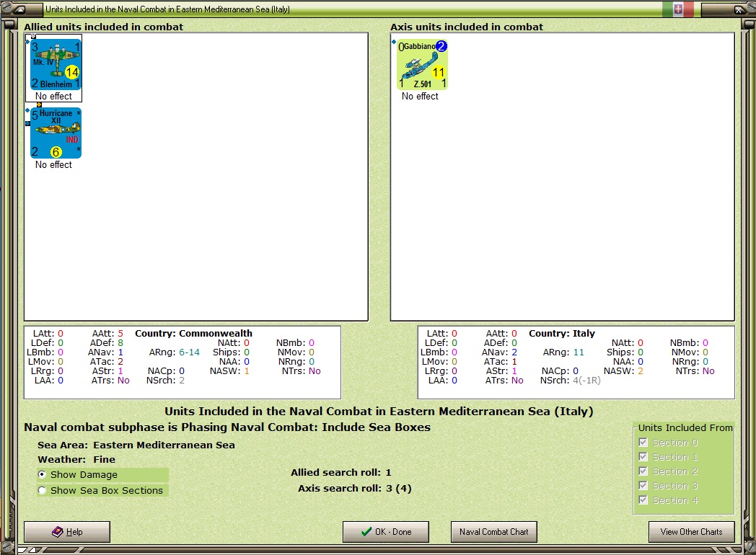Click 'Allied units included in combat' heading
Image resolution: width=756 pixels, height=555 pixels.
point(104,27)
